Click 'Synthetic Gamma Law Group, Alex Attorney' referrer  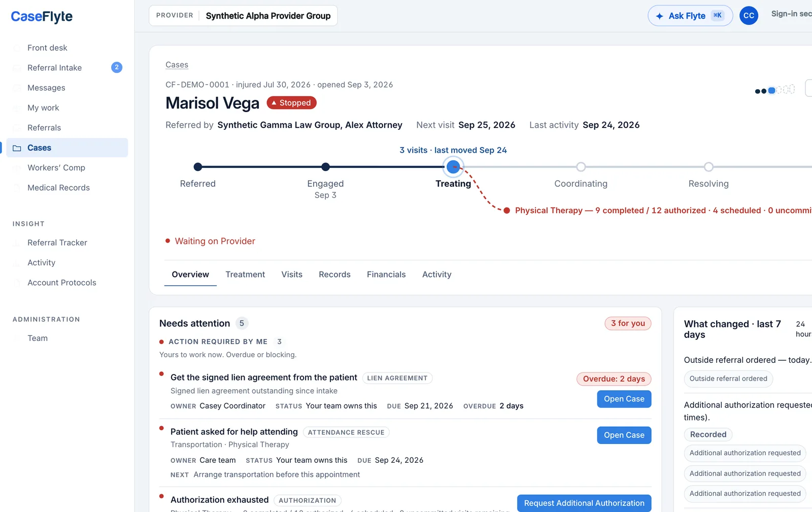[310, 125]
